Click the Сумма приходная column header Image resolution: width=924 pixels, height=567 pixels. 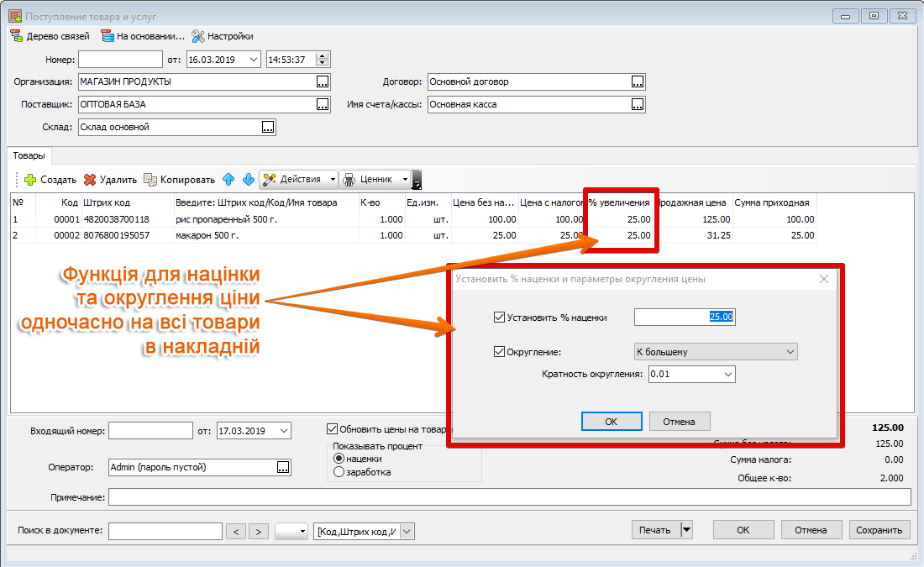(774, 202)
